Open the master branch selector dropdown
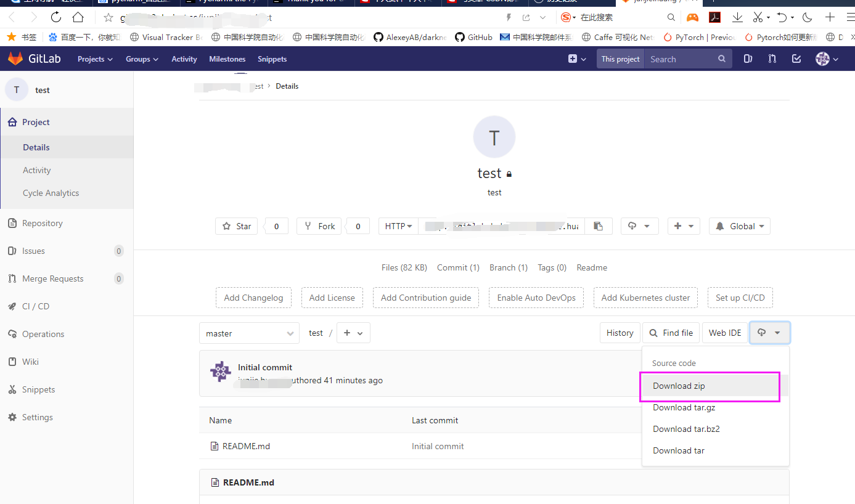 click(249, 333)
